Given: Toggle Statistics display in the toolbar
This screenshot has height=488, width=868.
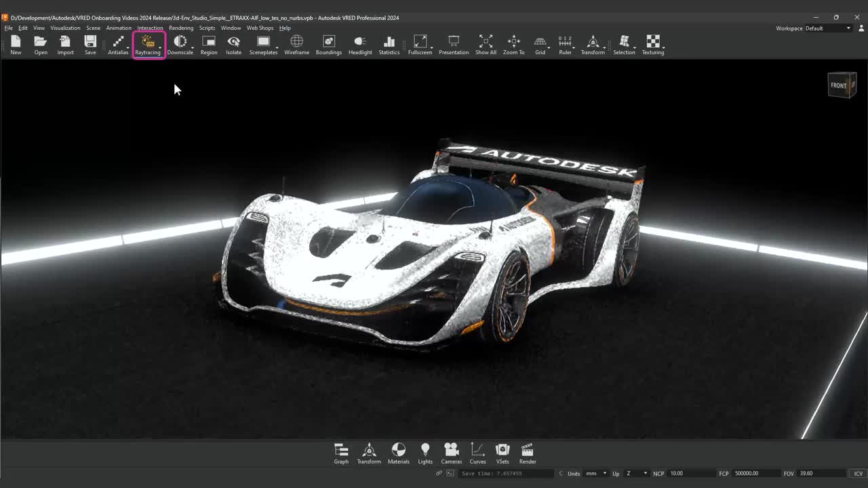Looking at the screenshot, I should coord(389,45).
